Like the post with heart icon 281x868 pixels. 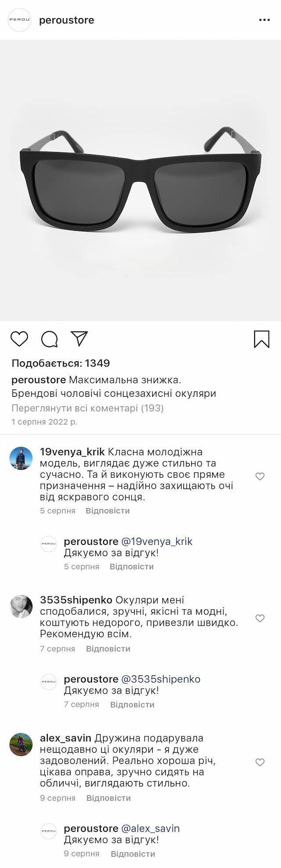19,339
